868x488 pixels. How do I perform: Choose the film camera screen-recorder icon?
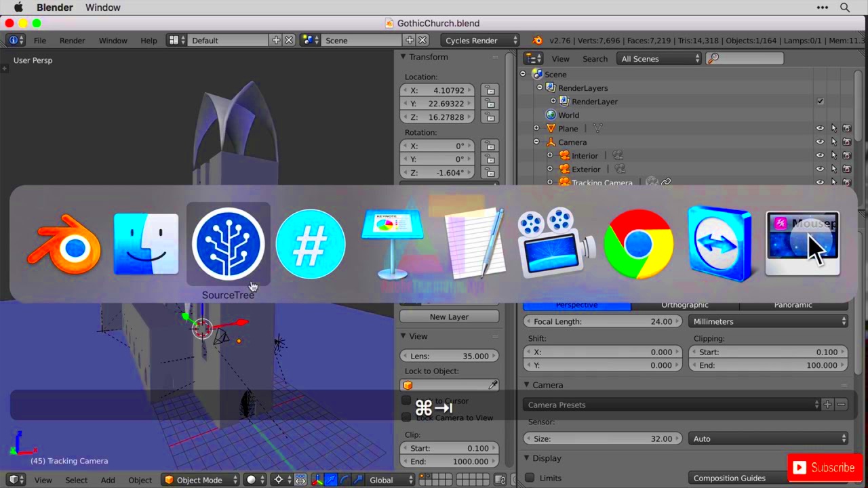click(556, 244)
